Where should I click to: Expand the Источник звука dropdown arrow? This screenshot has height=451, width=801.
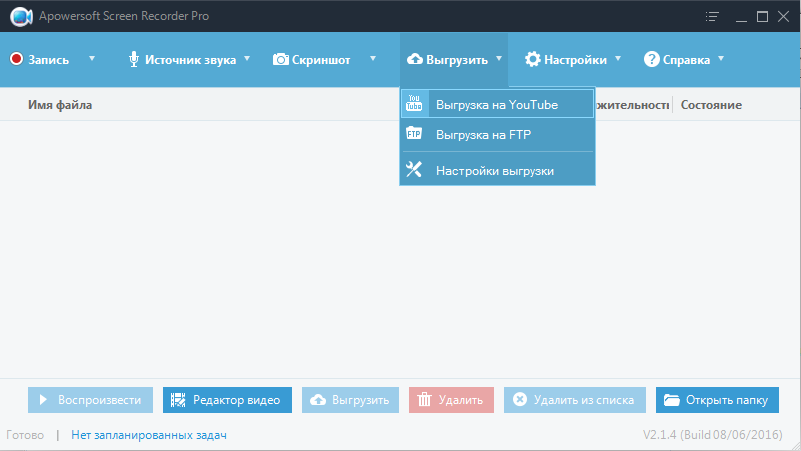point(247,59)
